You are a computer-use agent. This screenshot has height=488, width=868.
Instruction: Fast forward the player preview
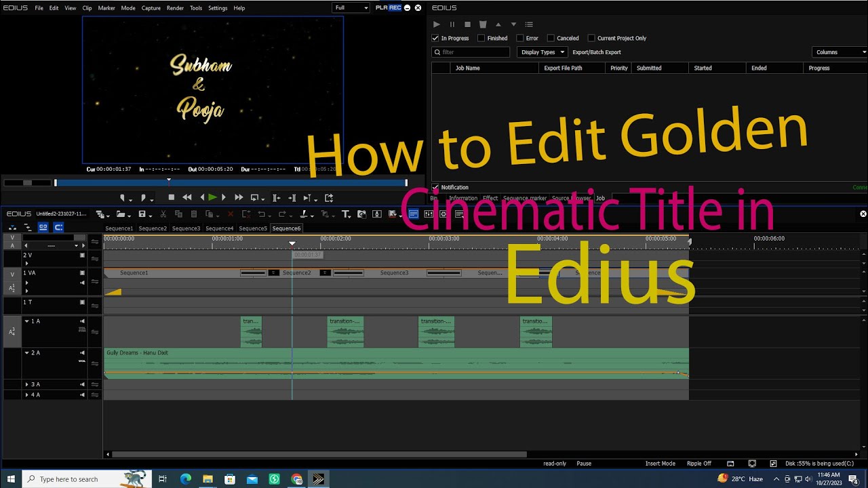point(239,197)
